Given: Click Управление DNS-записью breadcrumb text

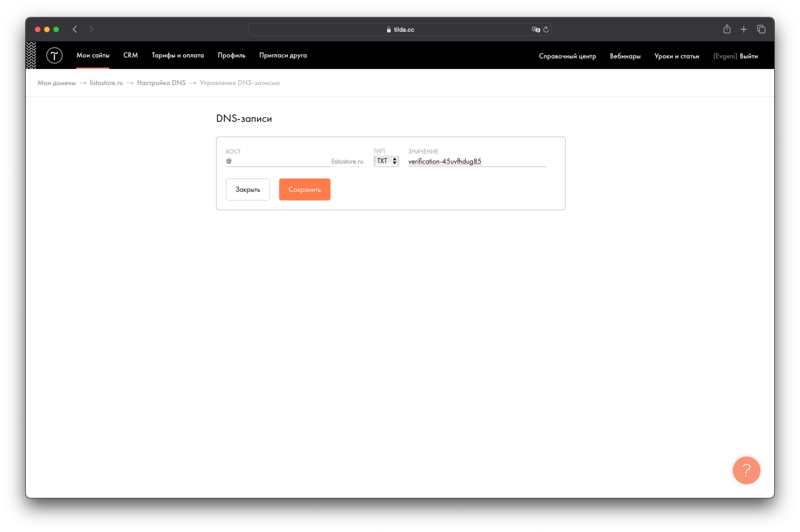Looking at the screenshot, I should tap(240, 83).
